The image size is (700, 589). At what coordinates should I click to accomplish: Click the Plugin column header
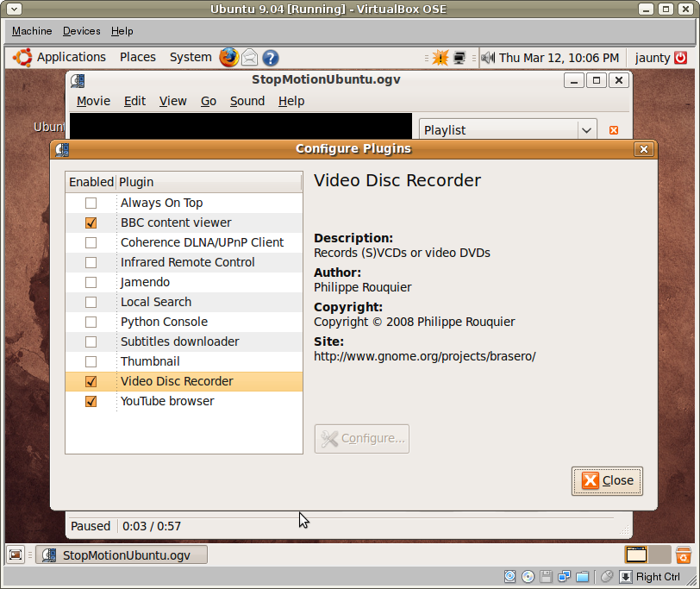pyautogui.click(x=209, y=182)
